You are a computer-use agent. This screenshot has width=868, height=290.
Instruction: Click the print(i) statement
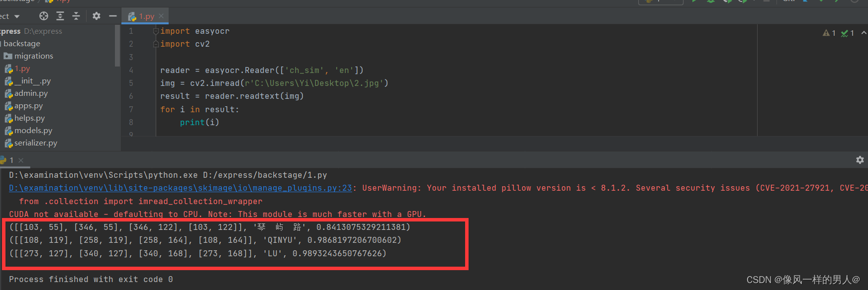(x=199, y=122)
